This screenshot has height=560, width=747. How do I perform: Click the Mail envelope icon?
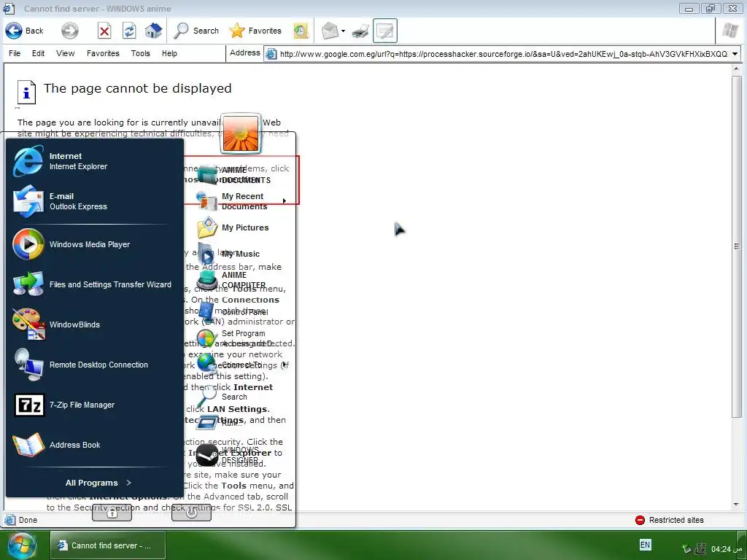pyautogui.click(x=329, y=31)
